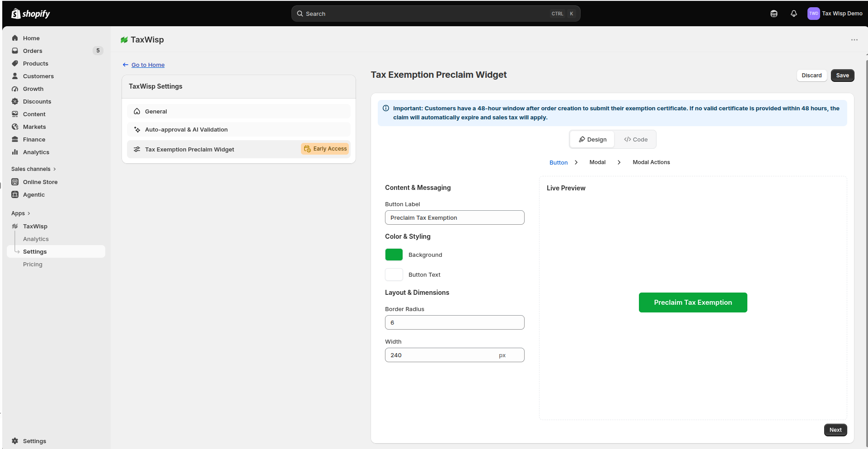Open Markets globe icon
The image size is (868, 449).
[15, 127]
